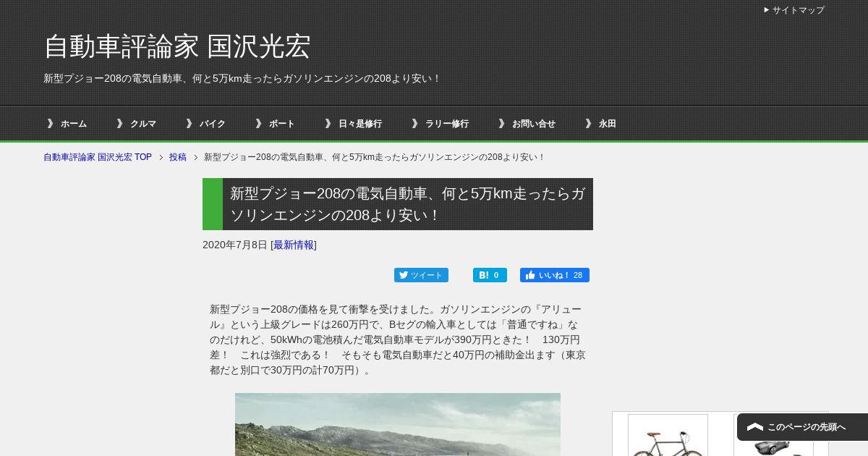The image size is (868, 456).
Task: Click the Twitter bird icon
Action: tap(404, 275)
